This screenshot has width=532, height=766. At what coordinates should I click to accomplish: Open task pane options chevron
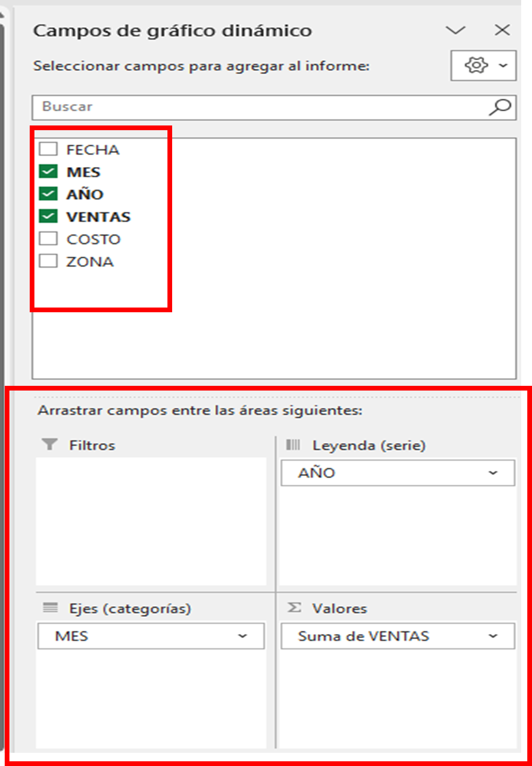455,31
